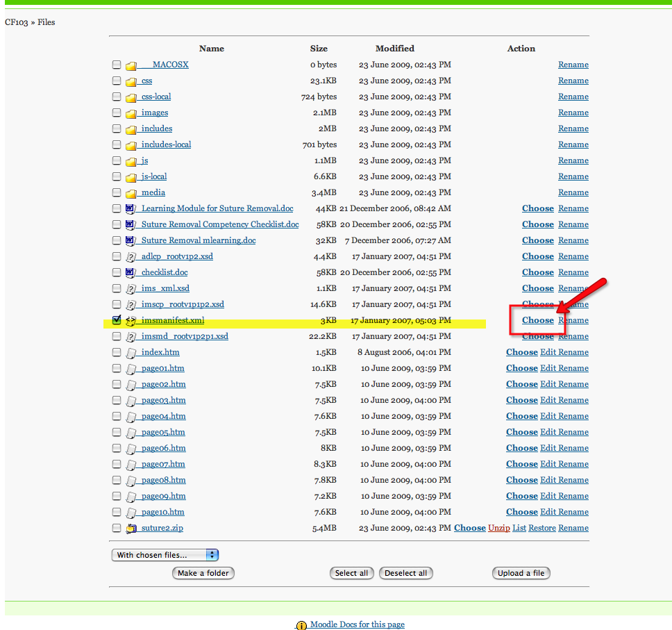Click the css folder icon
672x630 pixels.
tap(131, 81)
